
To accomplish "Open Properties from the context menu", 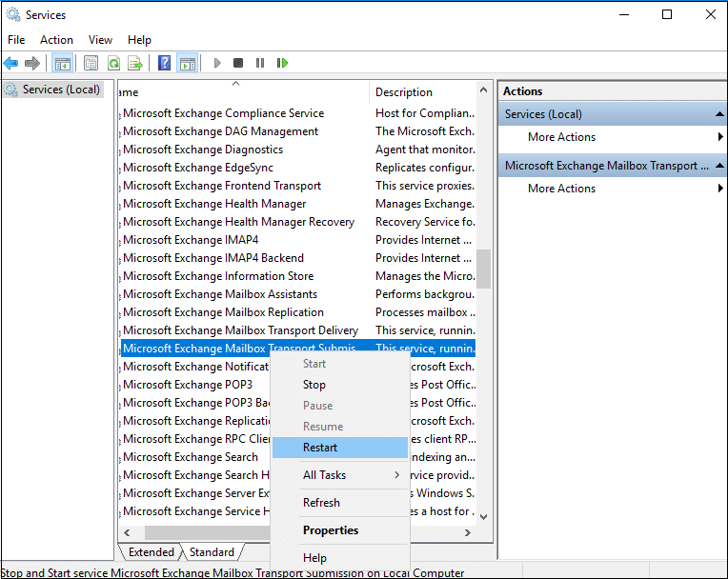I will [x=340, y=530].
